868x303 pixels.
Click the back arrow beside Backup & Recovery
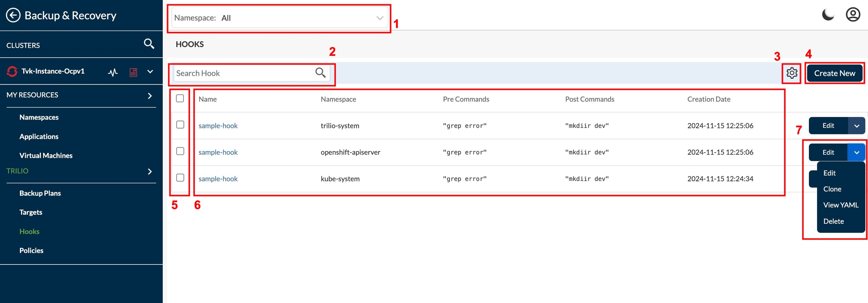13,15
